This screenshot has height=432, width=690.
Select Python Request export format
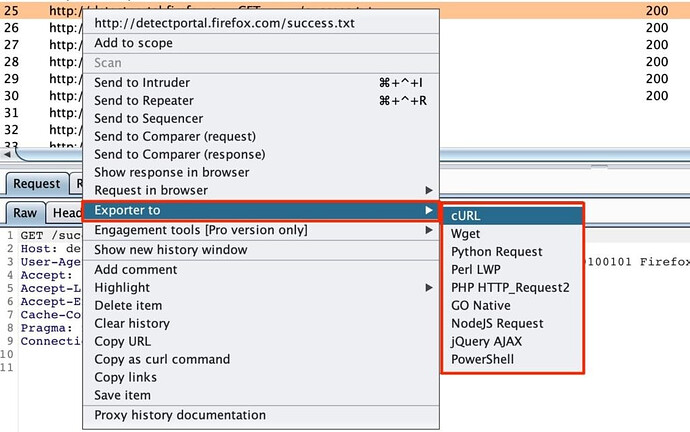pos(497,252)
